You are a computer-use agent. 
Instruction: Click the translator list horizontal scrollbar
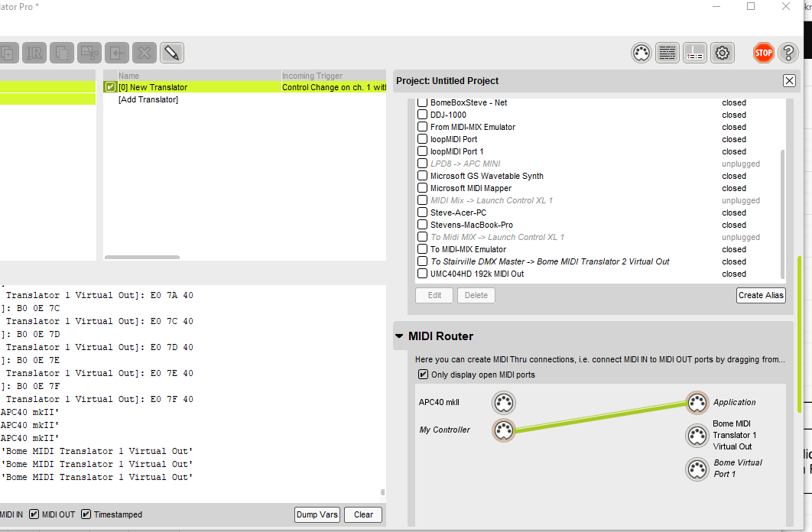142,257
